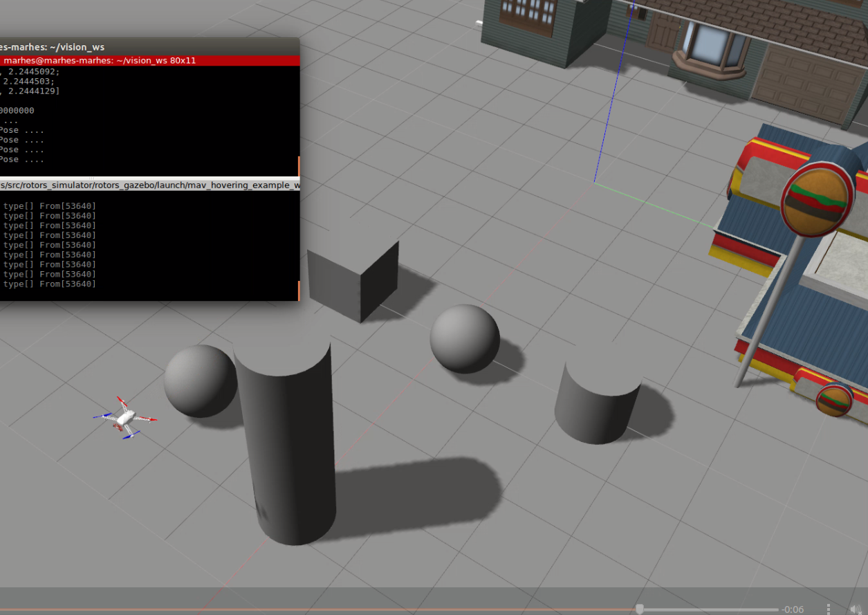Select the sphere right of the cube
Image resolution: width=868 pixels, height=615 pixels.
465,339
